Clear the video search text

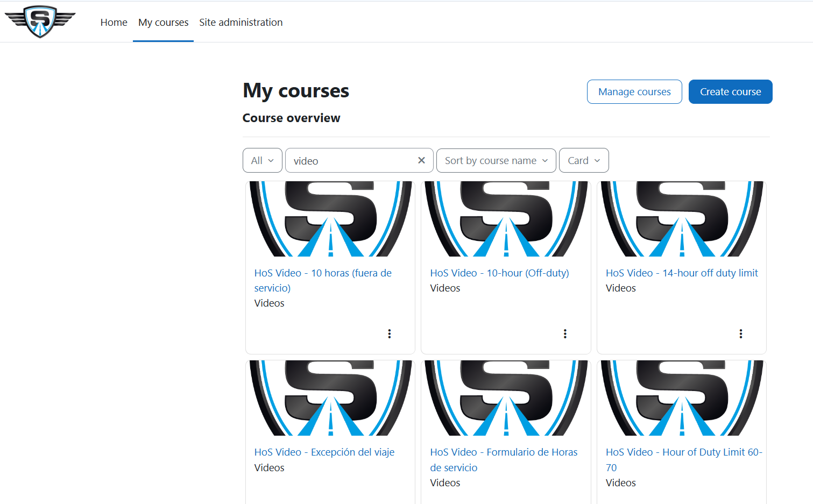[x=421, y=160]
